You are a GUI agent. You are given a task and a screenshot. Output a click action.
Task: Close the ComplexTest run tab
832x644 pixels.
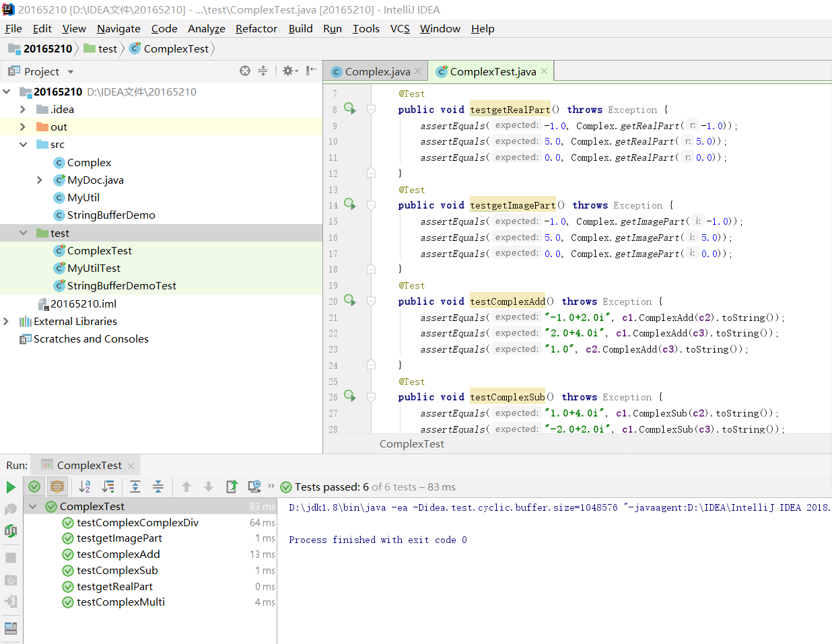[x=131, y=466]
